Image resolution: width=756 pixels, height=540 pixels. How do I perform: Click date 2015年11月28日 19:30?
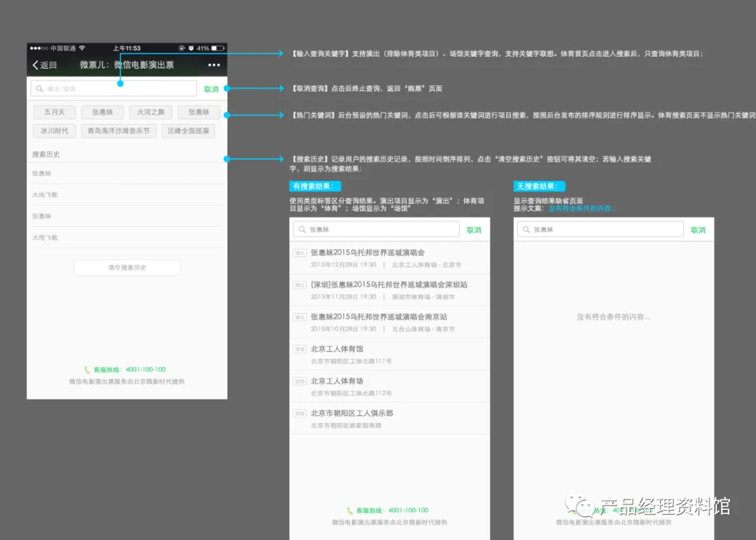[x=343, y=297]
